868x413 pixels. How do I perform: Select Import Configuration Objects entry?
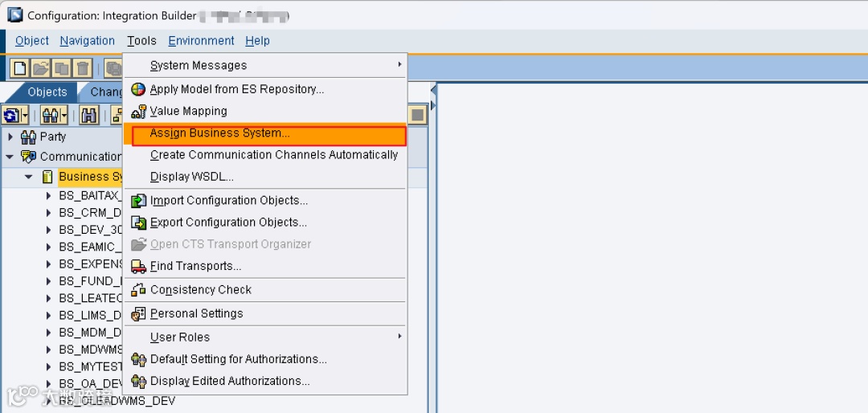(x=264, y=200)
